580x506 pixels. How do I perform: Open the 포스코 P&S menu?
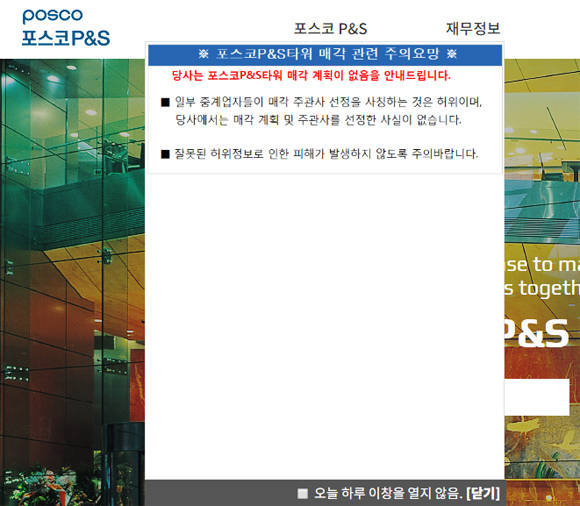tap(330, 28)
